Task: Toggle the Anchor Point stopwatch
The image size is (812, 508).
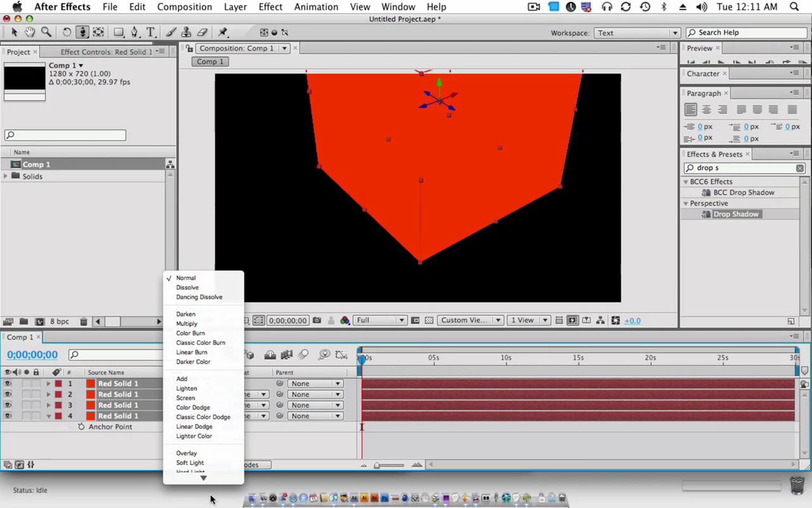Action: tap(81, 427)
